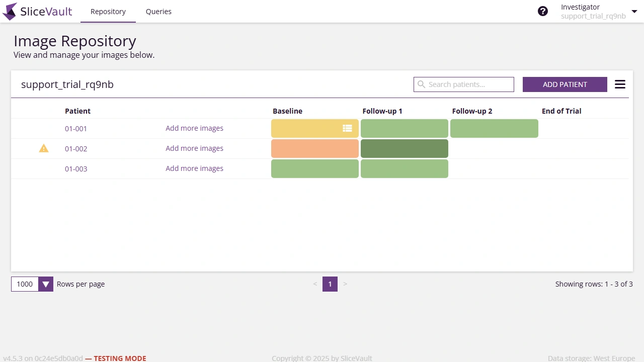Click the previous page arrow

click(315, 284)
